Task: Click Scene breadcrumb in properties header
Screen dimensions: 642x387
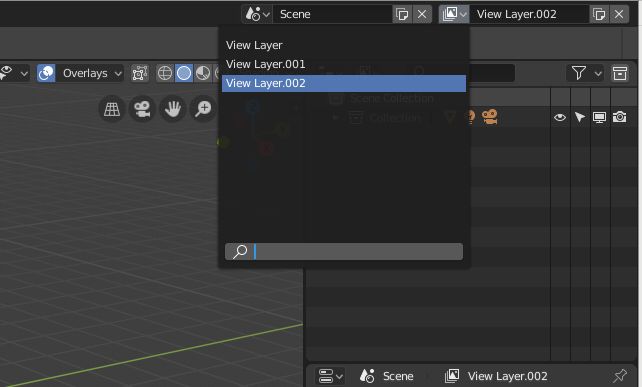Action: point(387,376)
